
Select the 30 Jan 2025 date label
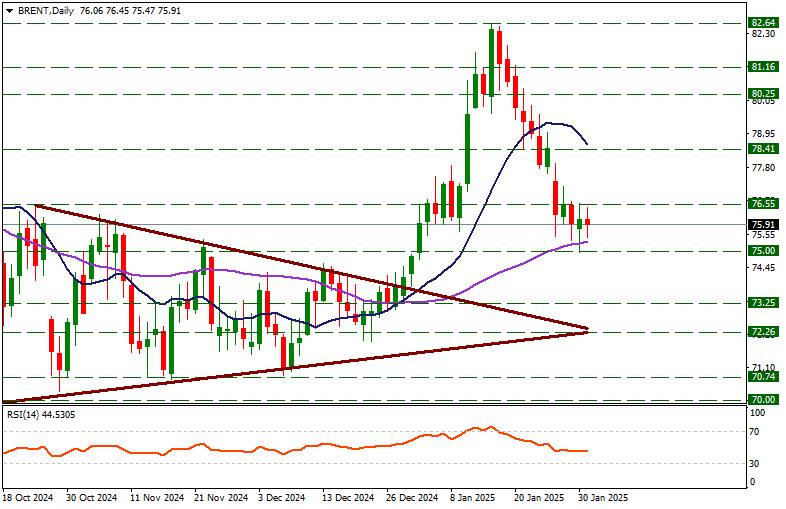coord(603,498)
